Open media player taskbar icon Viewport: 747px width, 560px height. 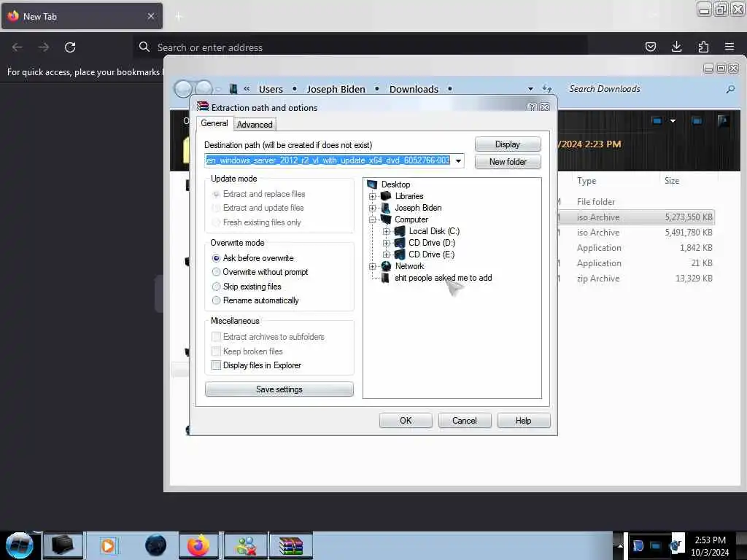click(108, 545)
